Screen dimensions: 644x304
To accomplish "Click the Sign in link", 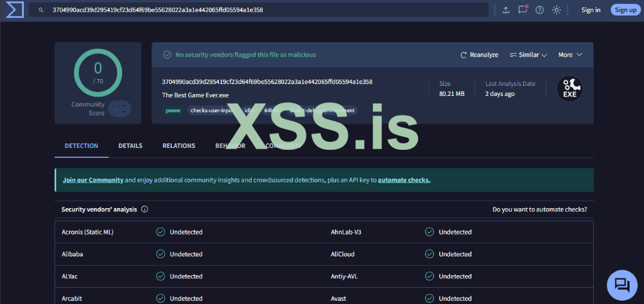I will pyautogui.click(x=591, y=10).
